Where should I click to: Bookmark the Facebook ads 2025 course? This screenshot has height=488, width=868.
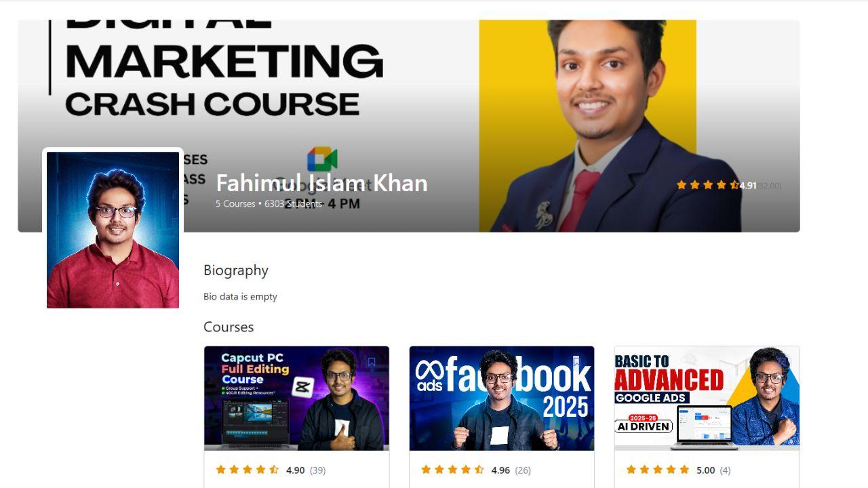click(x=576, y=363)
